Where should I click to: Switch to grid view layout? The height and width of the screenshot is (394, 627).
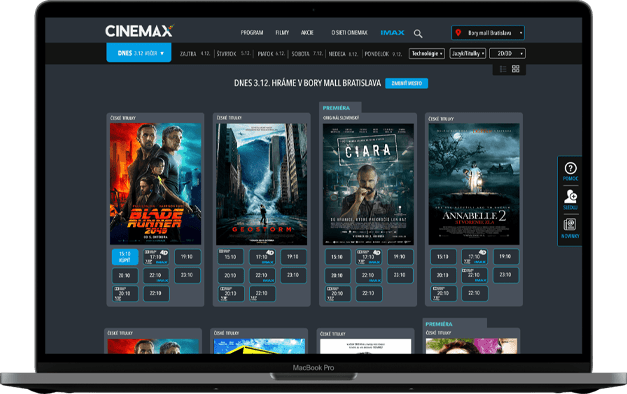tap(515, 69)
